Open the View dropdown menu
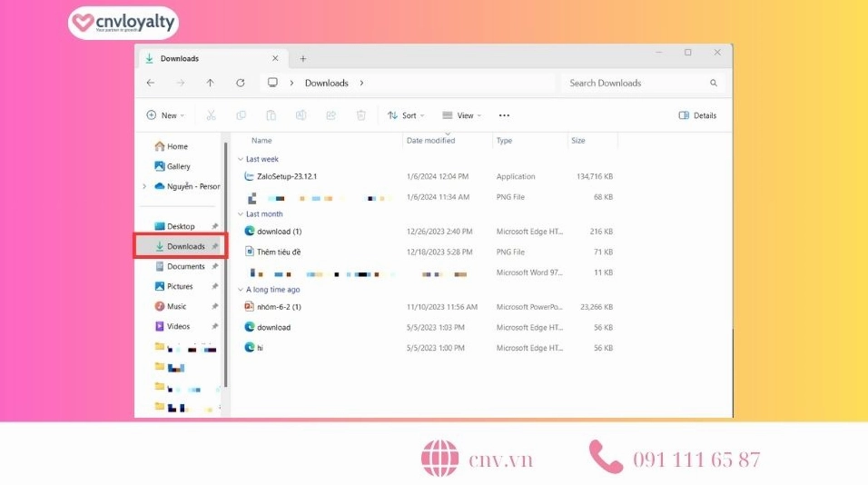The height and width of the screenshot is (485, 868). coord(461,115)
